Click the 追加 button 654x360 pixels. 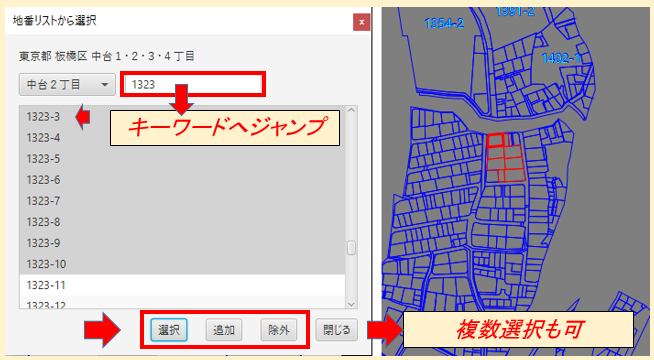[224, 330]
